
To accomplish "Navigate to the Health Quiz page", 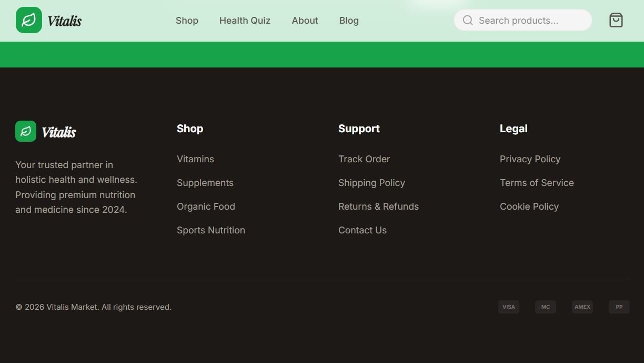I will 245,21.
